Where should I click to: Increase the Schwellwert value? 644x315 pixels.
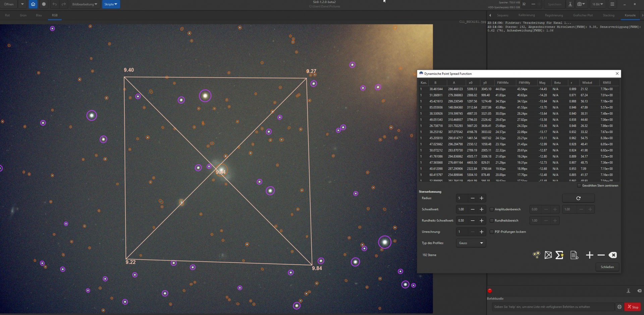click(481, 209)
